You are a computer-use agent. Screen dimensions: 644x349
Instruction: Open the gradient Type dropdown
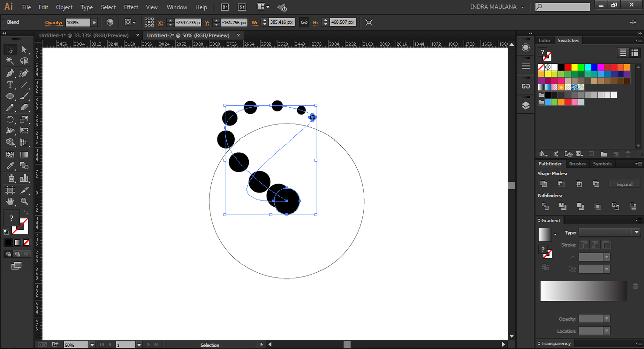click(x=609, y=232)
